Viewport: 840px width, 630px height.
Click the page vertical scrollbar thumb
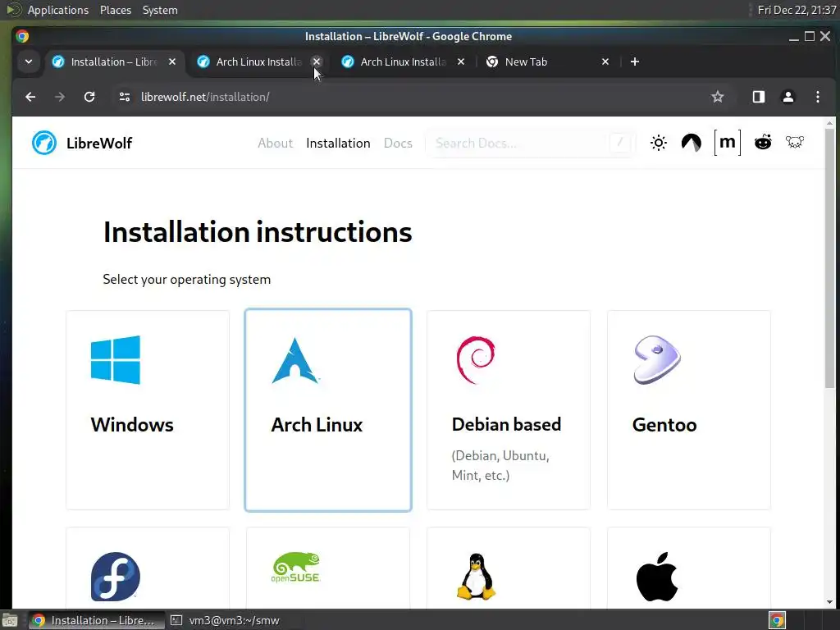pyautogui.click(x=829, y=258)
